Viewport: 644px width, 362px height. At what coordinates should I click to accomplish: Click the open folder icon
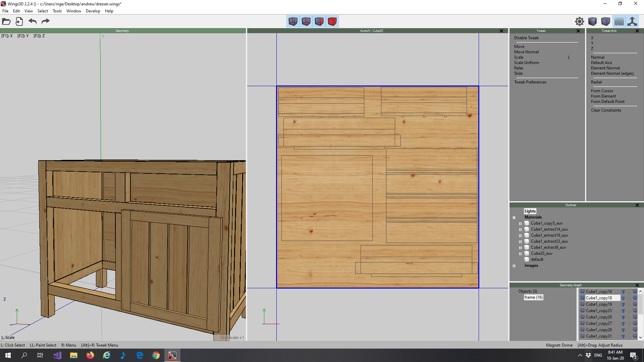point(6,21)
